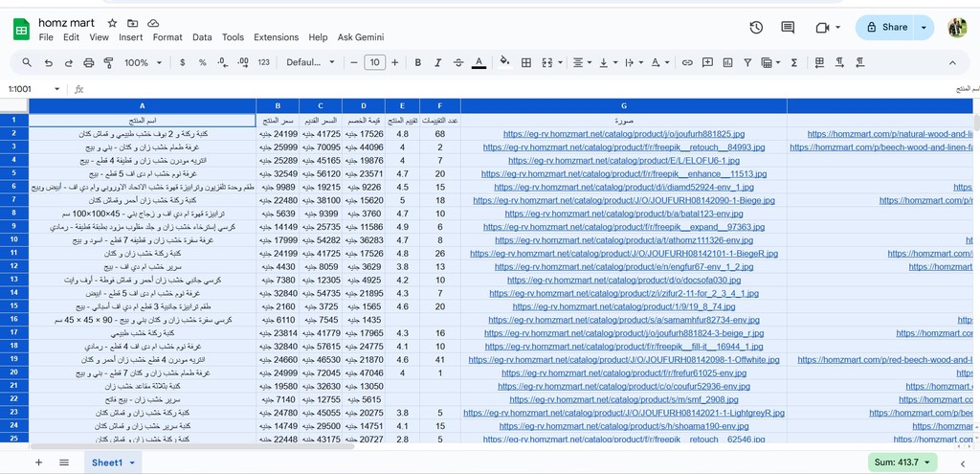980x474 pixels.
Task: Open the Extensions menu
Action: [276, 37]
